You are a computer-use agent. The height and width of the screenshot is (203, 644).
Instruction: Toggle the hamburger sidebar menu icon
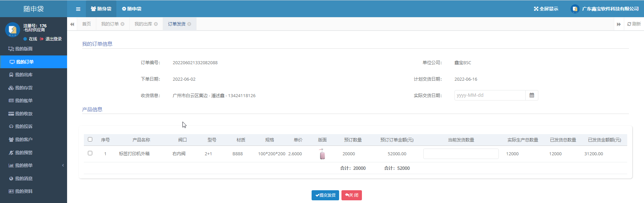(x=78, y=9)
